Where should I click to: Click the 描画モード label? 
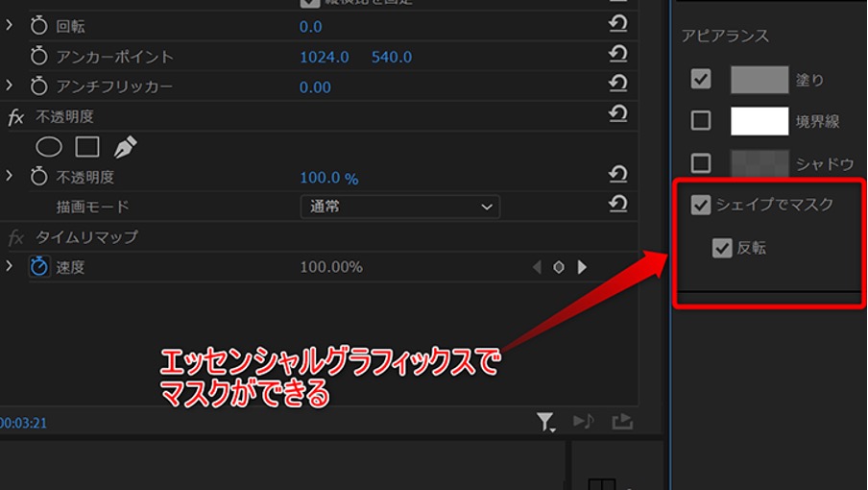92,207
